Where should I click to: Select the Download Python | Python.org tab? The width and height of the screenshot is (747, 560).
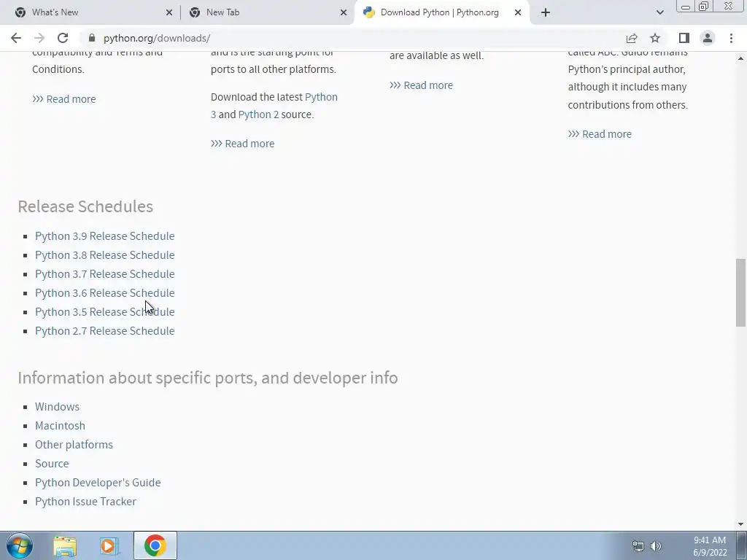click(x=442, y=12)
